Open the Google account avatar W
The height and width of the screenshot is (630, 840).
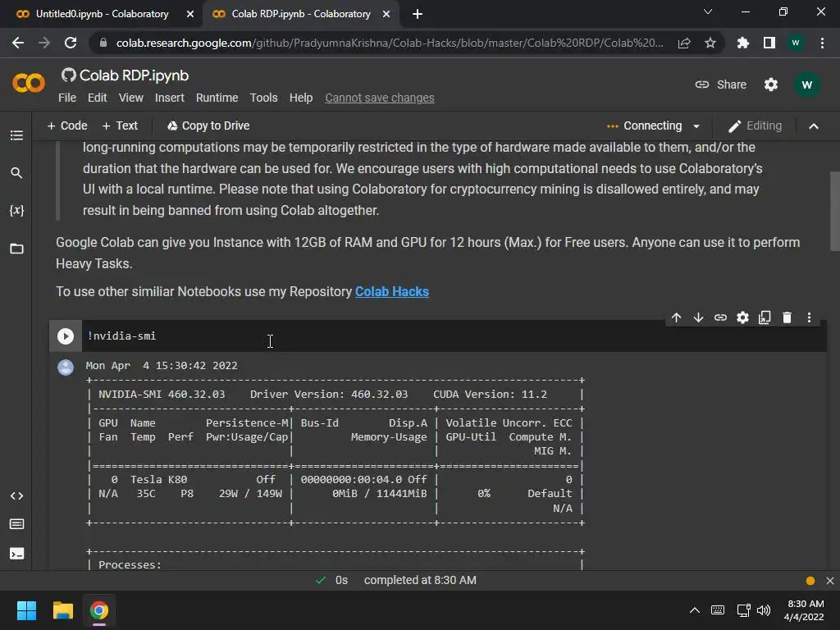point(807,84)
